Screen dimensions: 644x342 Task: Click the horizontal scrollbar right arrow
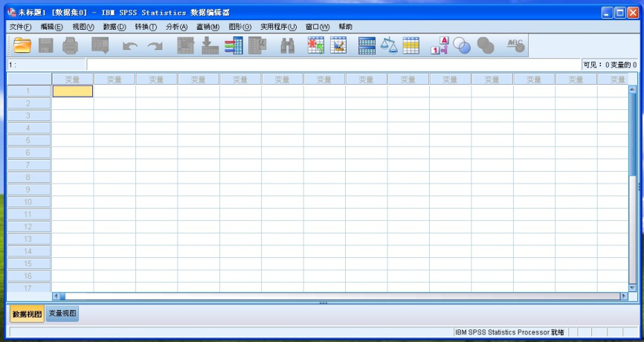(624, 296)
